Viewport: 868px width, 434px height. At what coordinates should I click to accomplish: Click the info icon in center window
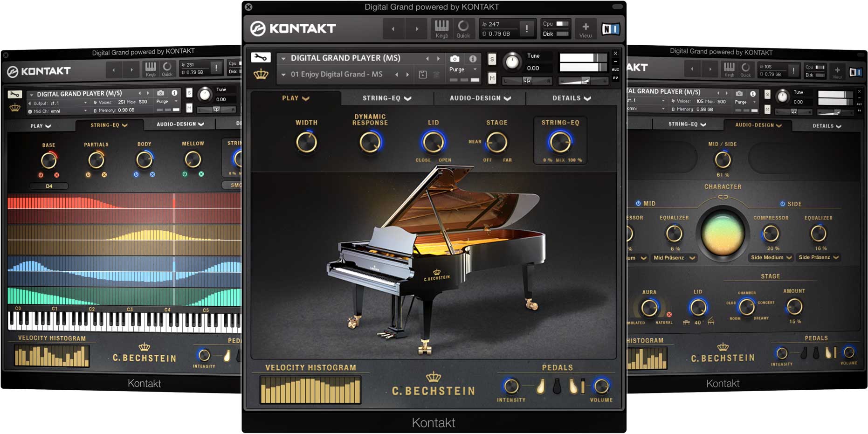(473, 59)
